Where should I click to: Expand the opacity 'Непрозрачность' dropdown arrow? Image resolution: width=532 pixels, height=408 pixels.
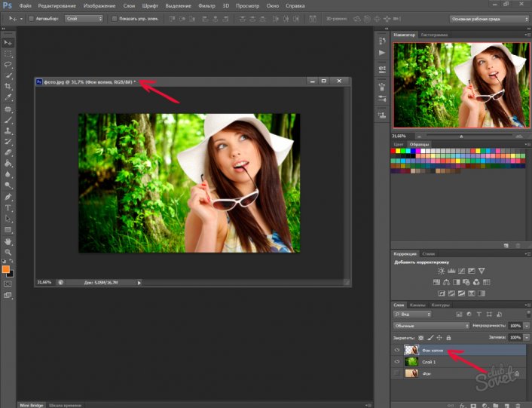pos(525,325)
